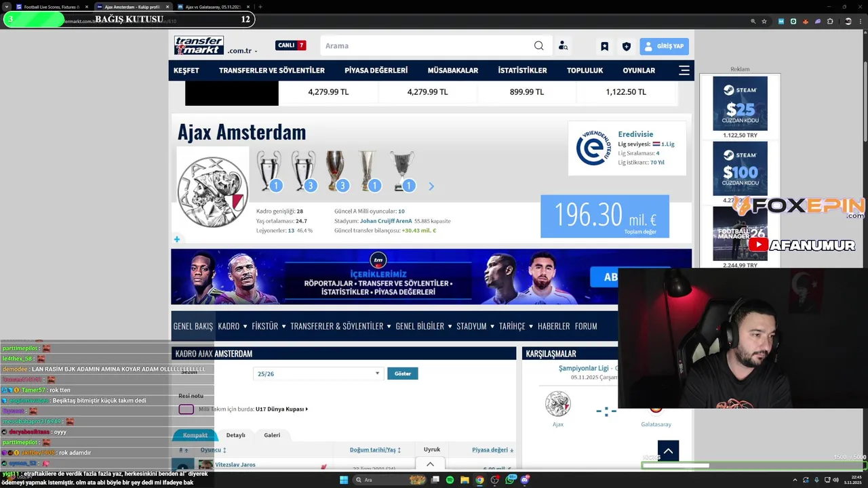The width and height of the screenshot is (868, 488).
Task: Click the red trophy icon with badge 3
Action: (336, 171)
